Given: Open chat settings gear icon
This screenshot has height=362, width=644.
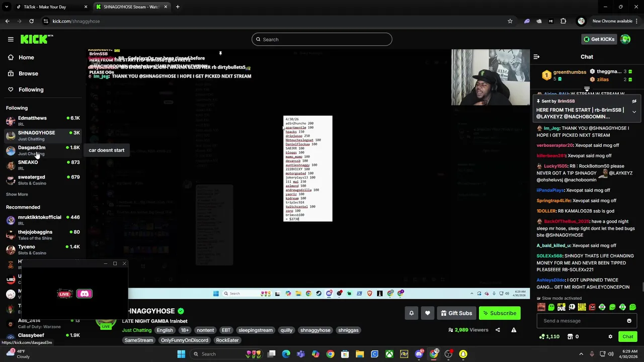Looking at the screenshot, I should point(610,336).
